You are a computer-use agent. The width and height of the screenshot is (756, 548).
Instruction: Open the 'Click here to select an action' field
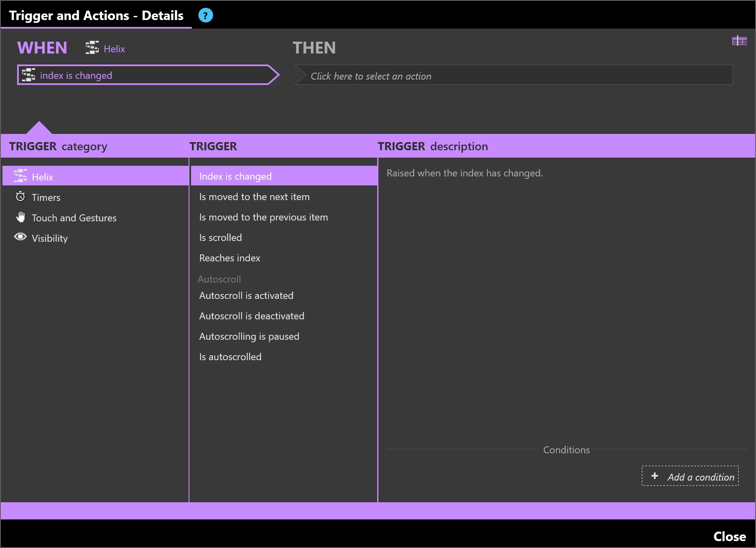(513, 76)
